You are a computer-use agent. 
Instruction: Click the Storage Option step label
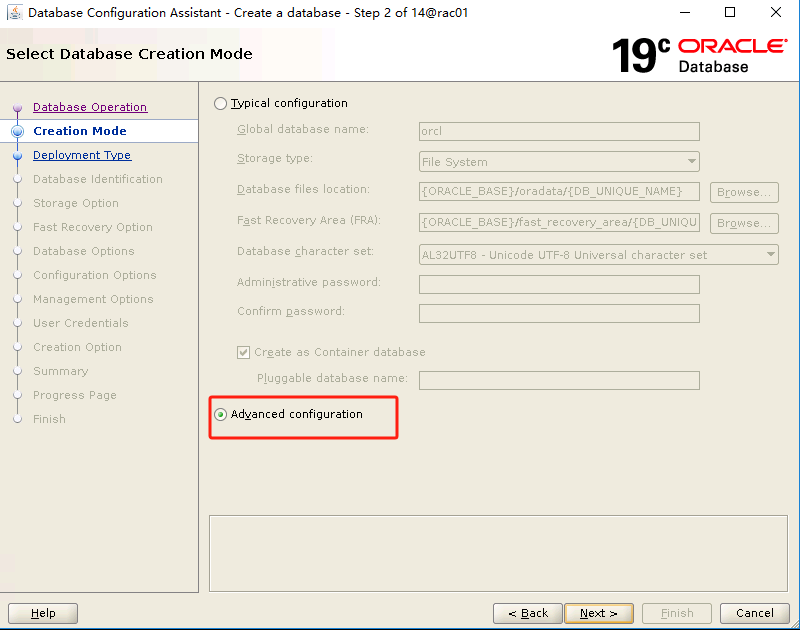(76, 203)
